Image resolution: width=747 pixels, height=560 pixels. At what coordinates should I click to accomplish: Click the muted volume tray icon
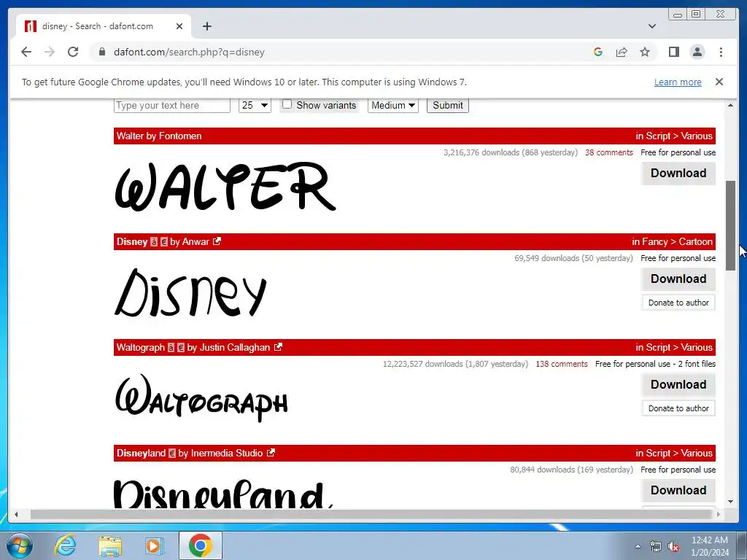point(673,547)
